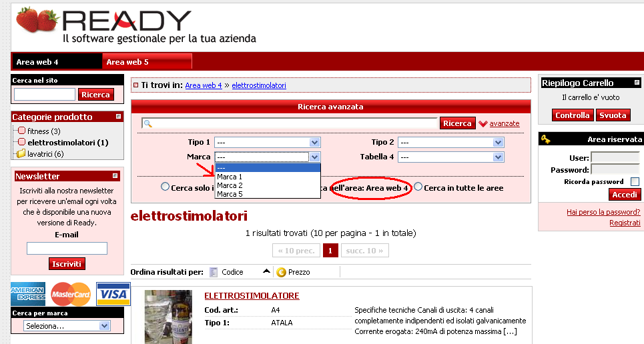Select Cerca solo radio button
Image resolution: width=644 pixels, height=344 pixels.
[x=165, y=187]
